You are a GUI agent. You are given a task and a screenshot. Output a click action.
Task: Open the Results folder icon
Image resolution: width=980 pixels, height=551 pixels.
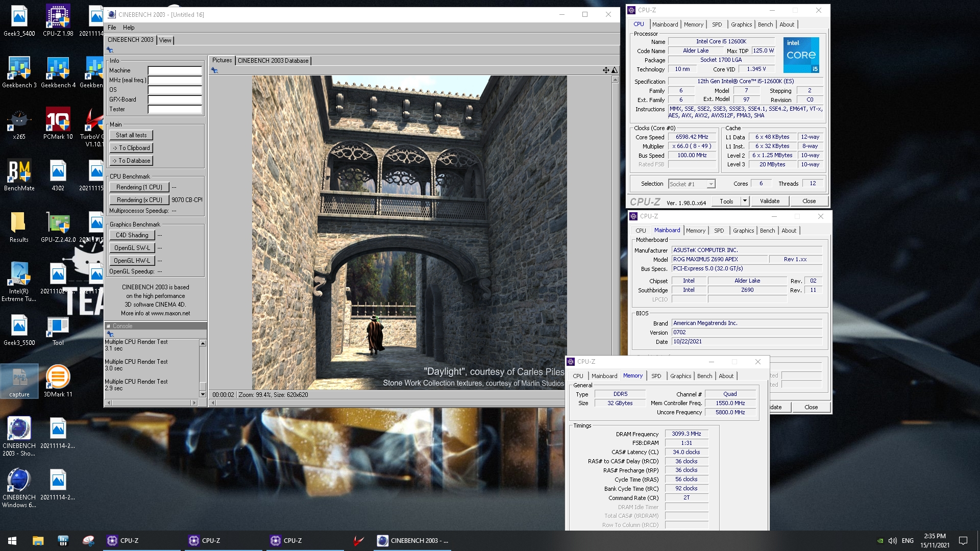point(19,227)
